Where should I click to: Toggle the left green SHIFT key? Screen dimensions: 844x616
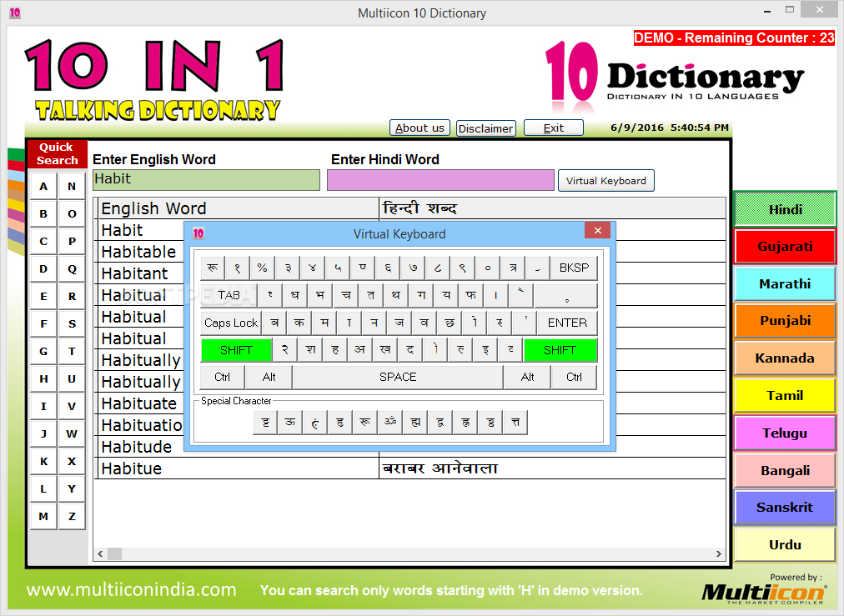tap(236, 350)
